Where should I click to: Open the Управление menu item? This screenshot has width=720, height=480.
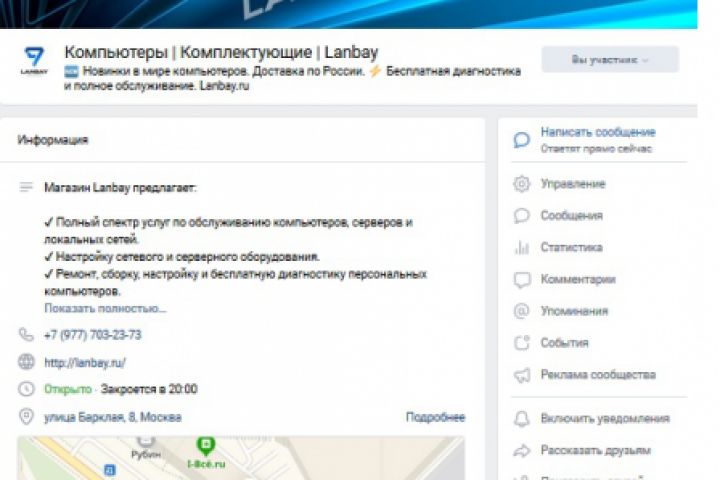(573, 184)
